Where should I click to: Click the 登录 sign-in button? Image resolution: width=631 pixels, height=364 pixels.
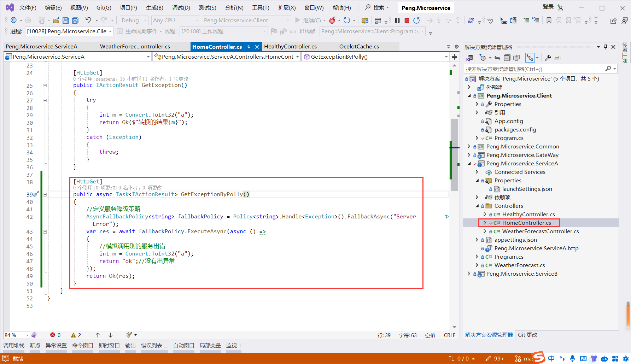coord(548,7)
